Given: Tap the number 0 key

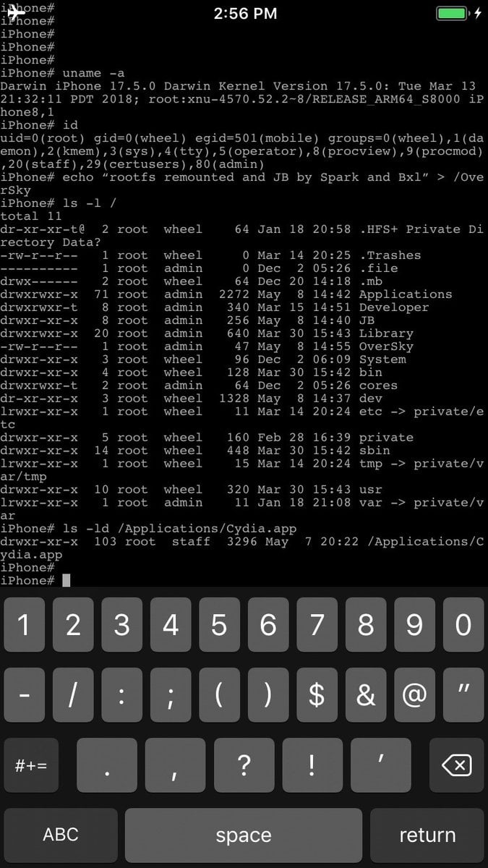Looking at the screenshot, I should [463, 624].
